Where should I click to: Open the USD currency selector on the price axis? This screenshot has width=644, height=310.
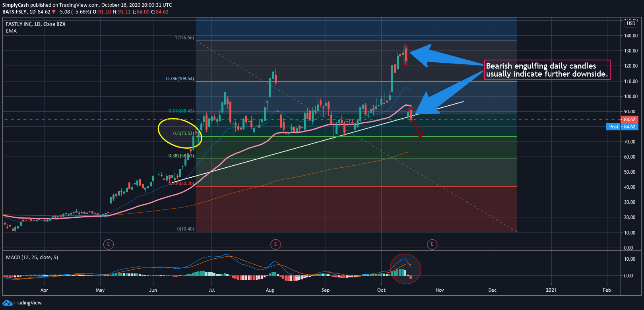pyautogui.click(x=631, y=23)
